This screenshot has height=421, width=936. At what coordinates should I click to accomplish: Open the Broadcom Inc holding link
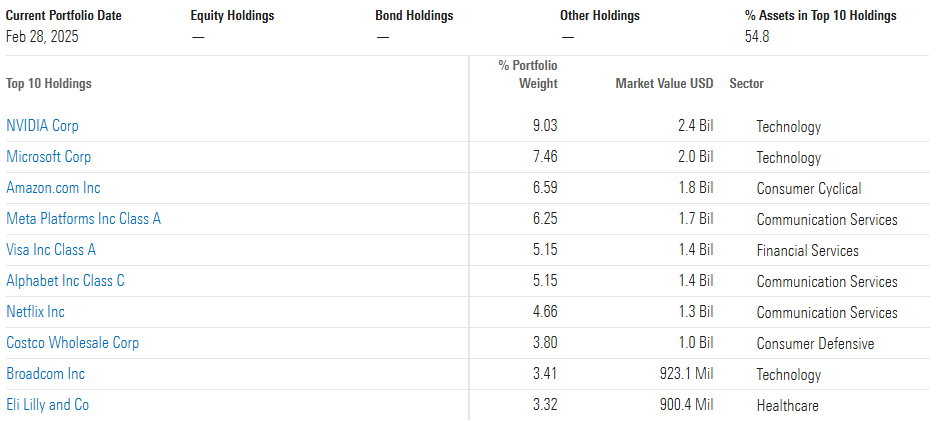[x=45, y=374]
